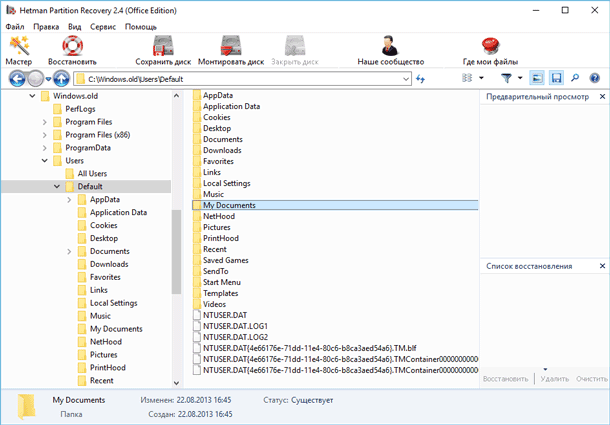Click Удалить in recovery list panel
The image size is (610, 425).
click(554, 379)
